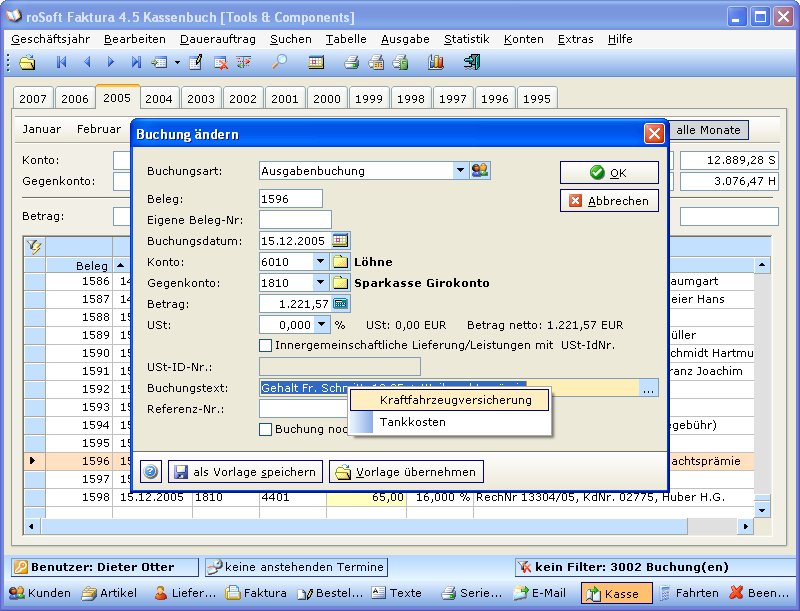
Task: Click the bar chart statistics toolbar icon
Action: tap(435, 62)
